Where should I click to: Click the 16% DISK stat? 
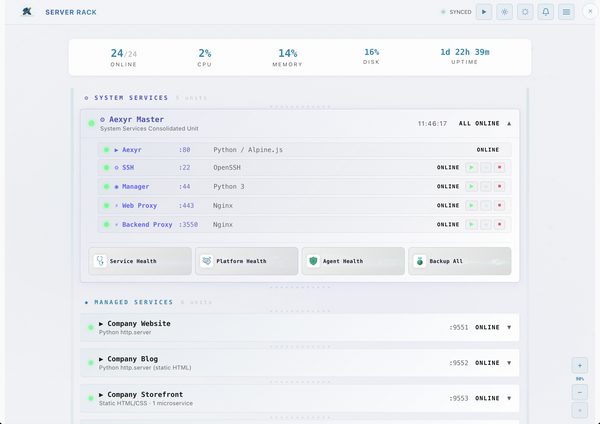[372, 56]
